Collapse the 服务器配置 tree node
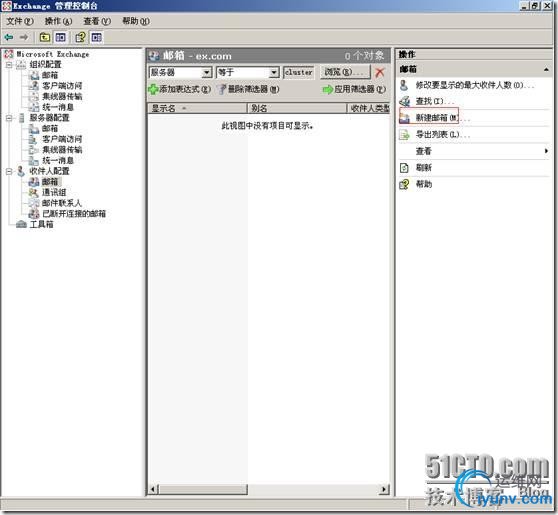Viewport: 558px width, 515px height. tap(9, 118)
